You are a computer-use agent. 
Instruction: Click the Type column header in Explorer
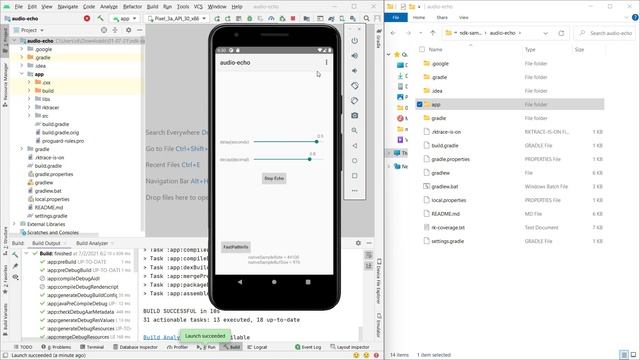(530, 49)
